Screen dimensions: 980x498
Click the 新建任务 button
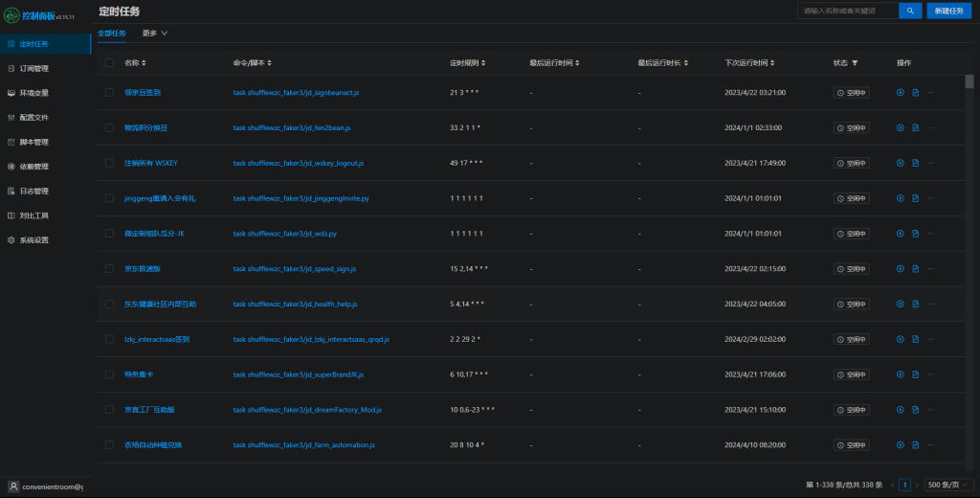tap(949, 11)
